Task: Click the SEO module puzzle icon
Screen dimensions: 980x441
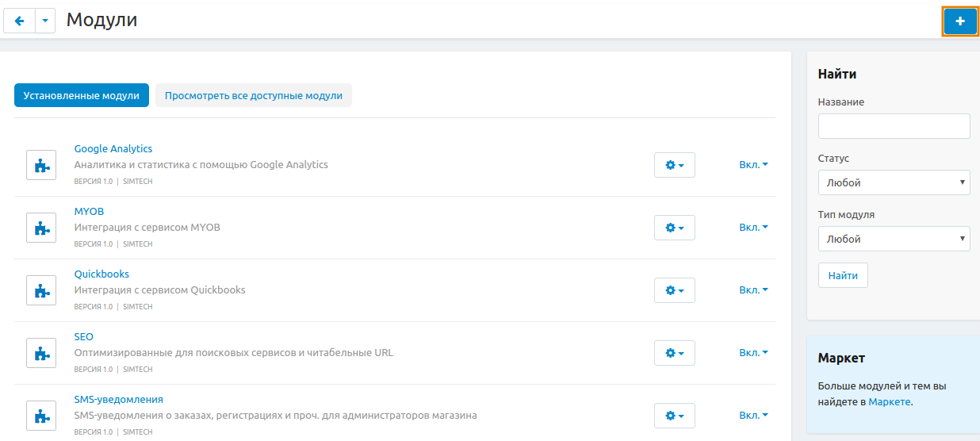Action: pos(41,353)
